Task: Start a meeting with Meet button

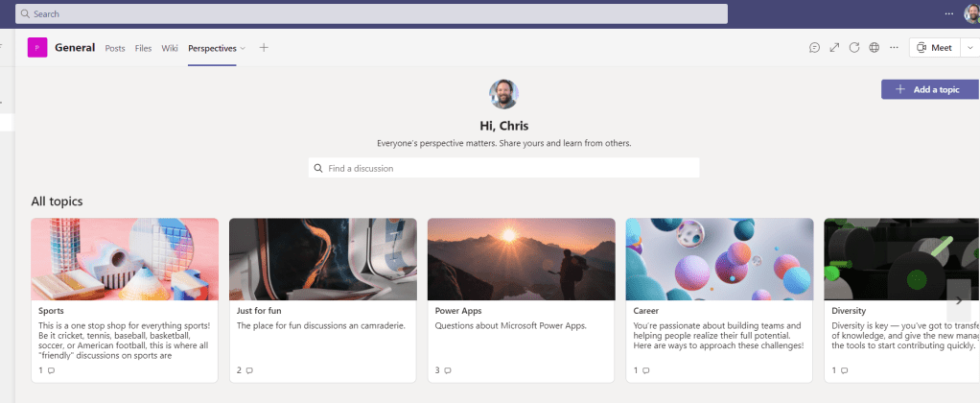Action: 934,48
